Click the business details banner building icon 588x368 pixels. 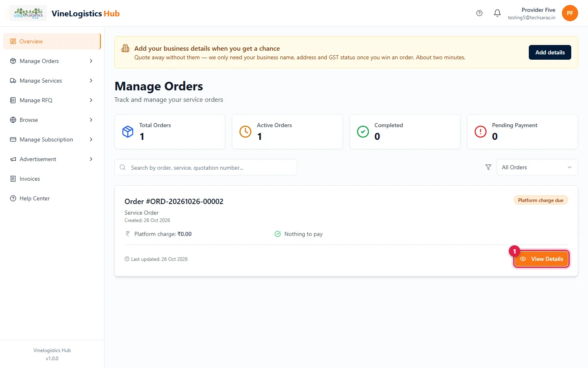(125, 49)
